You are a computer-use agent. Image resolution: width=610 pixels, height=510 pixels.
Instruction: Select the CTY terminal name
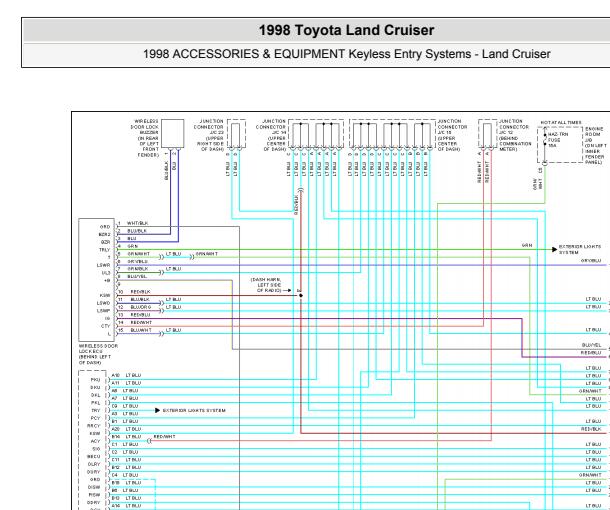(x=105, y=326)
